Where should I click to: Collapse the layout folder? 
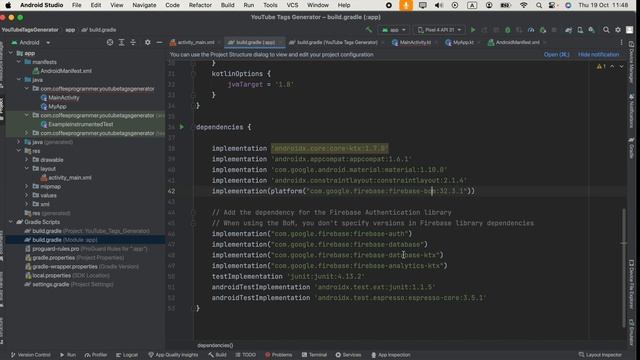[x=27, y=168]
